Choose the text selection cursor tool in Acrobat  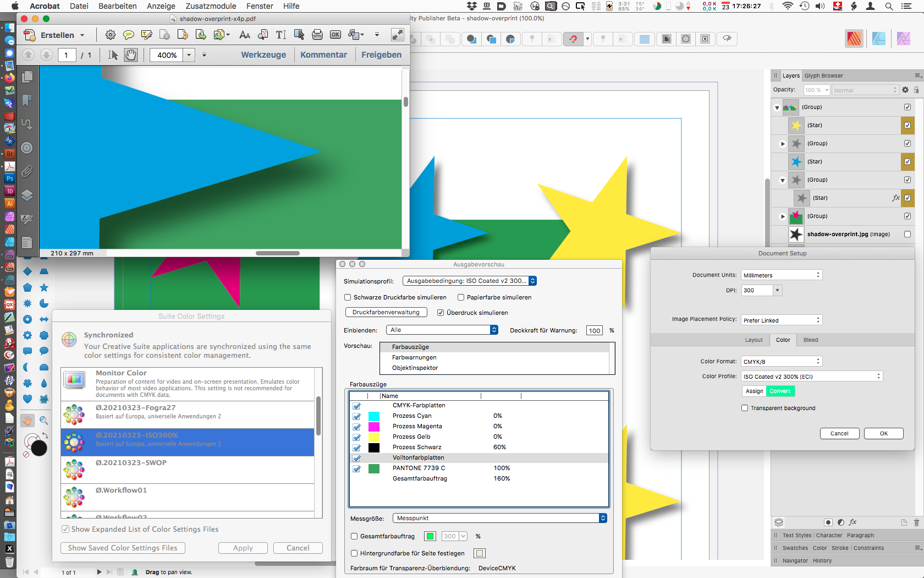(113, 55)
